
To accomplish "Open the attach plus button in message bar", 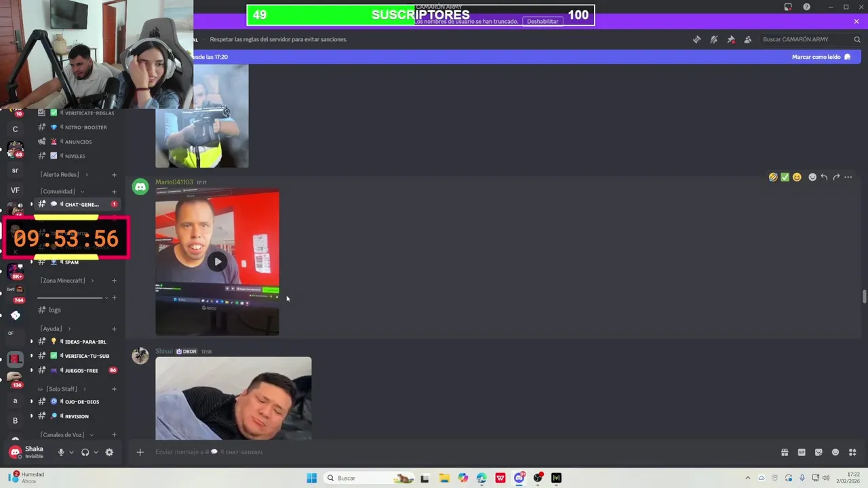I will pyautogui.click(x=140, y=452).
